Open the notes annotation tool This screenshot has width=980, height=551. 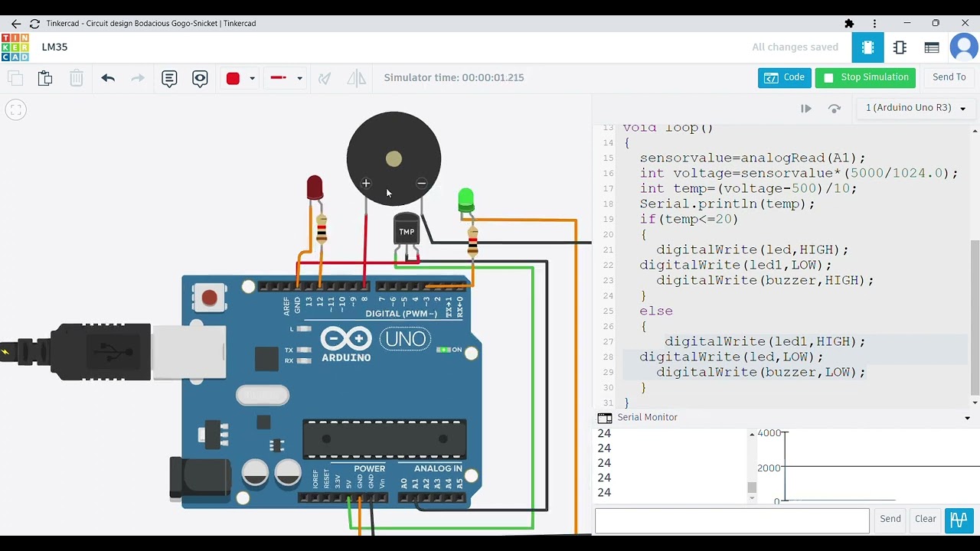click(x=169, y=78)
